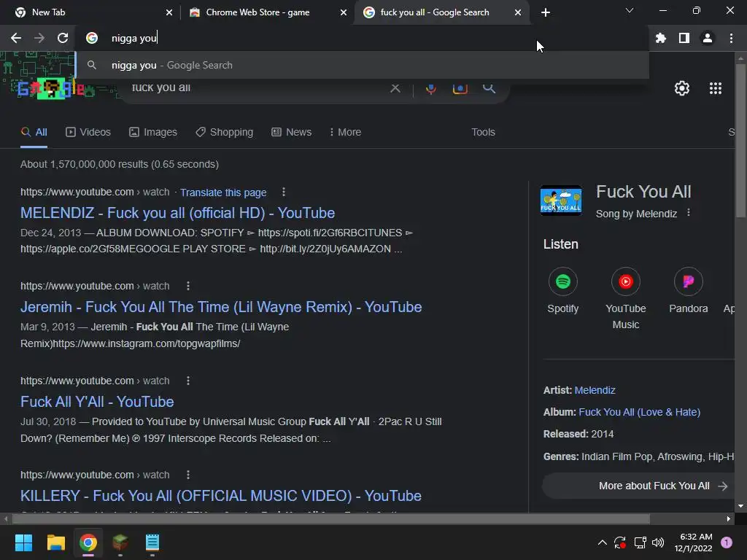Screen dimensions: 747x560
Task: Open Google quick settings gear
Action: point(682,88)
